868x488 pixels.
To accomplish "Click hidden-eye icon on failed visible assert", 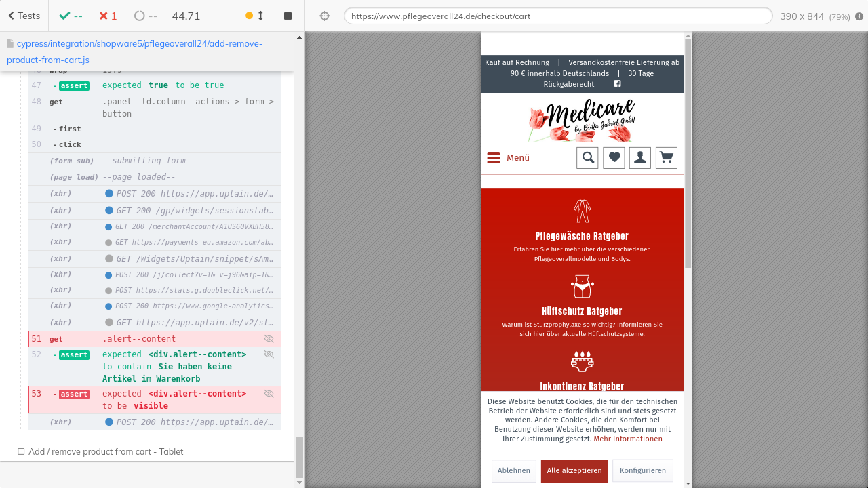I will pos(269,394).
